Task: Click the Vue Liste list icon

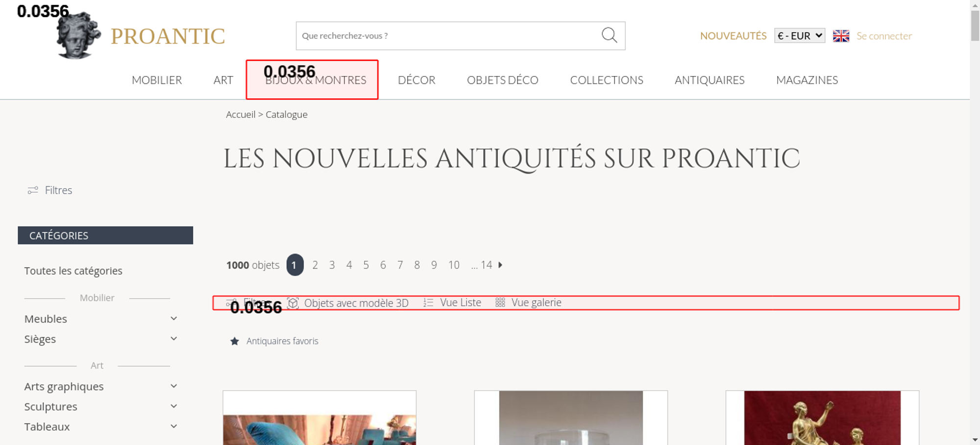Action: tap(428, 303)
